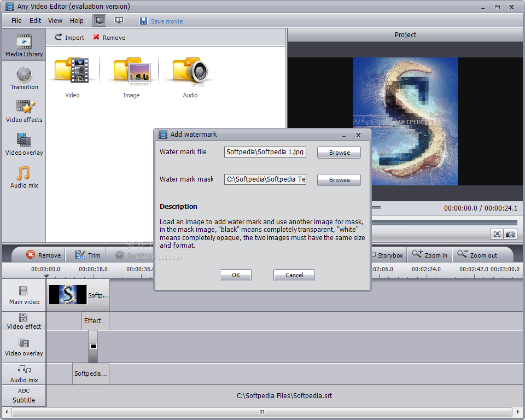Switch to 16:9 monitor view icon
The image size is (525, 420).
coord(119,20)
